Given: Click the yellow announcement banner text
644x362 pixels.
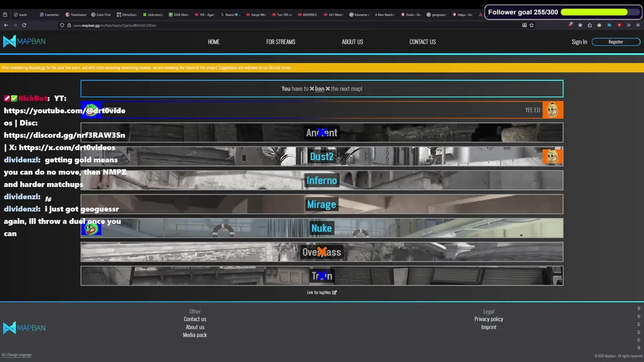Looking at the screenshot, I should 146,67.
